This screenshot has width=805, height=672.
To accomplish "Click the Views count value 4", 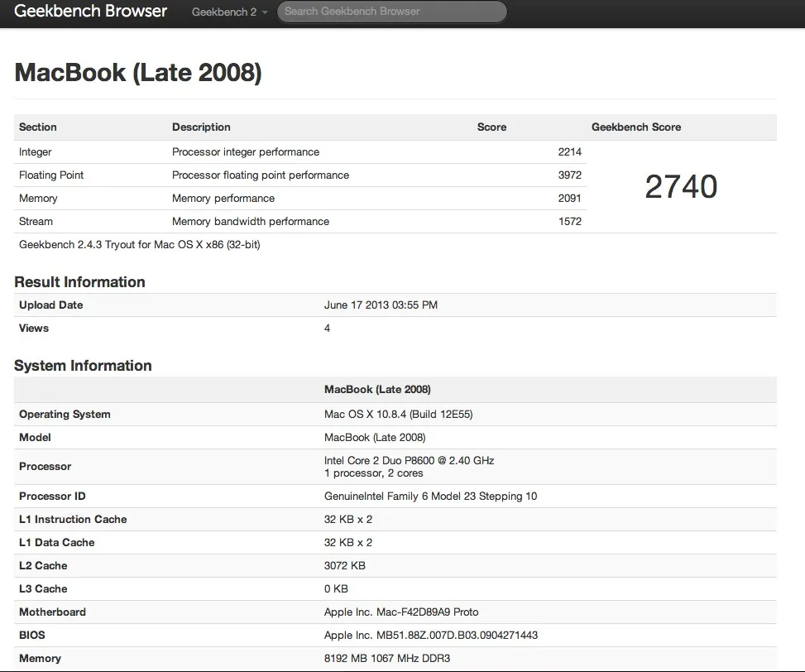I will 327,328.
